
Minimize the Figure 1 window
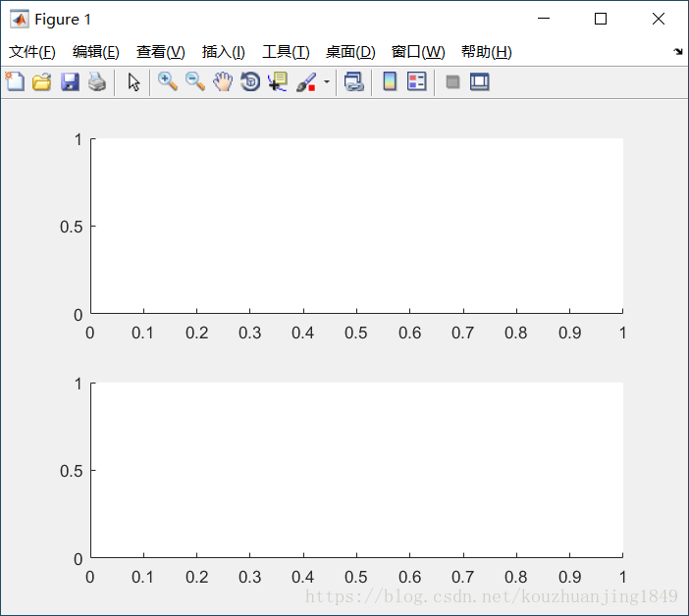point(544,19)
